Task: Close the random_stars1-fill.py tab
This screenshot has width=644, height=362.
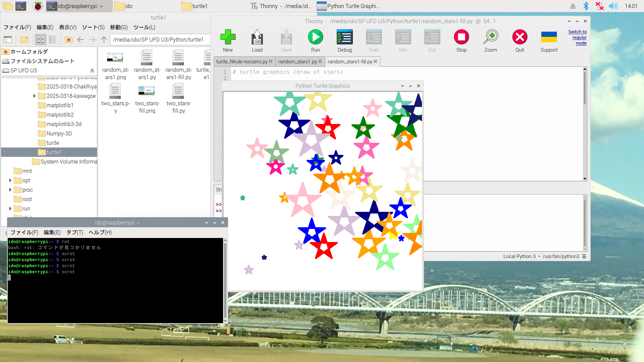Action: tap(375, 61)
